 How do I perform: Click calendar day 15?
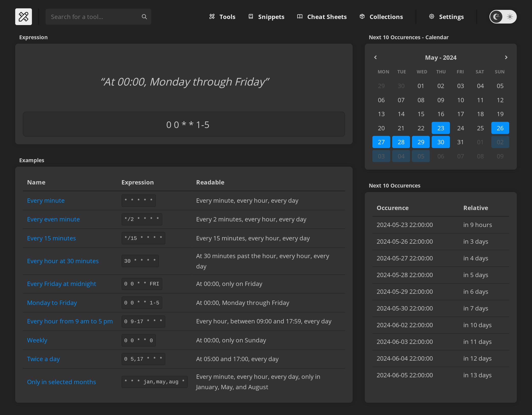tap(421, 114)
